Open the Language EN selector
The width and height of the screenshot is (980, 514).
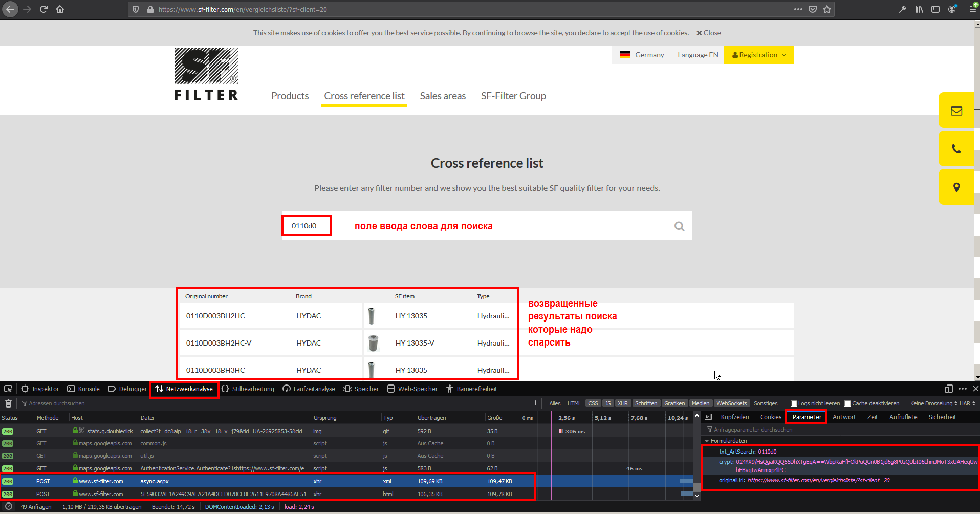tap(698, 55)
